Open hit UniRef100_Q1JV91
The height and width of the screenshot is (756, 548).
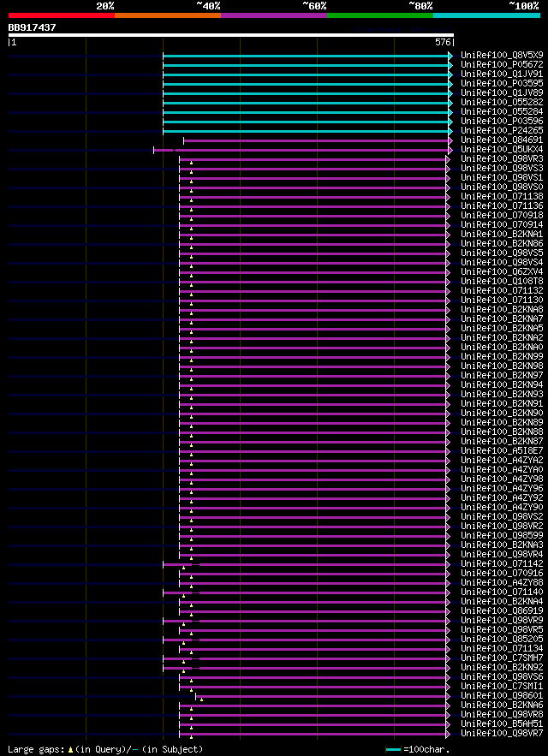pyautogui.click(x=502, y=74)
